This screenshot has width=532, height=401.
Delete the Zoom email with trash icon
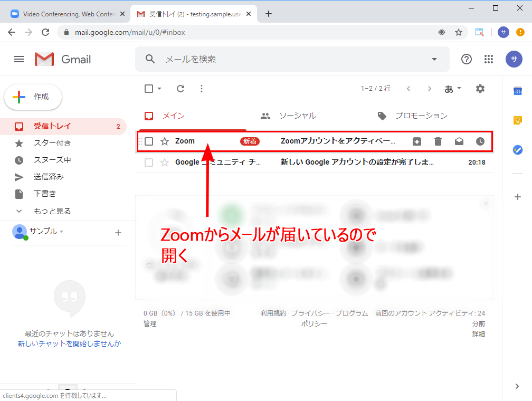click(438, 141)
